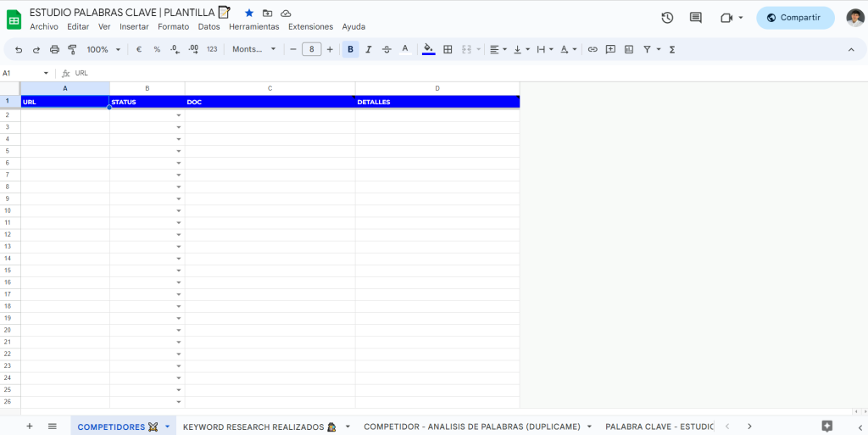Open the zoom level dropdown
Image resolution: width=868 pixels, height=435 pixels.
(x=103, y=49)
